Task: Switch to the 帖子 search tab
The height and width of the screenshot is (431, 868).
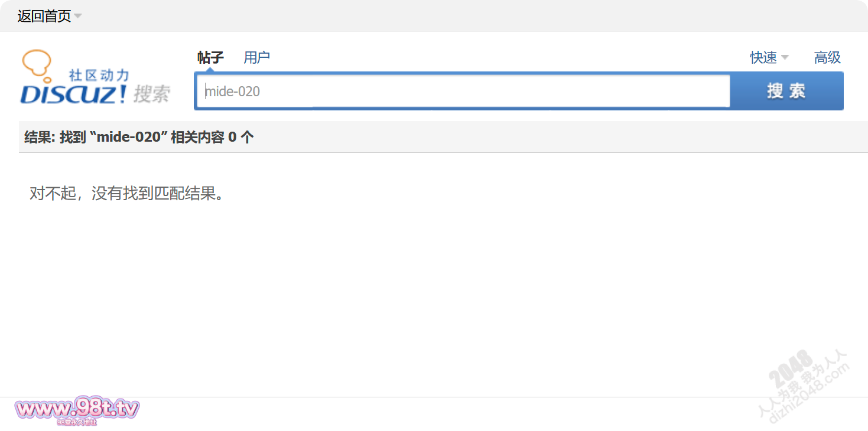Action: (210, 57)
